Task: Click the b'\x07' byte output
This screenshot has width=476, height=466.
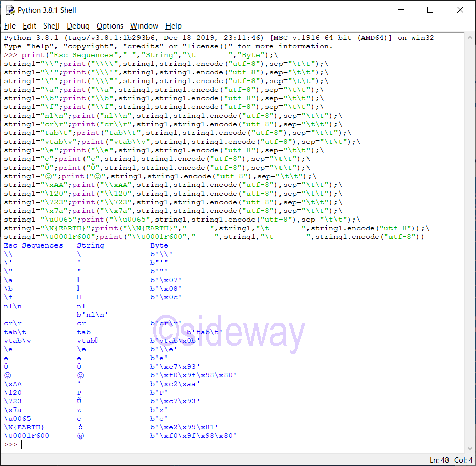Action: pyautogui.click(x=166, y=280)
